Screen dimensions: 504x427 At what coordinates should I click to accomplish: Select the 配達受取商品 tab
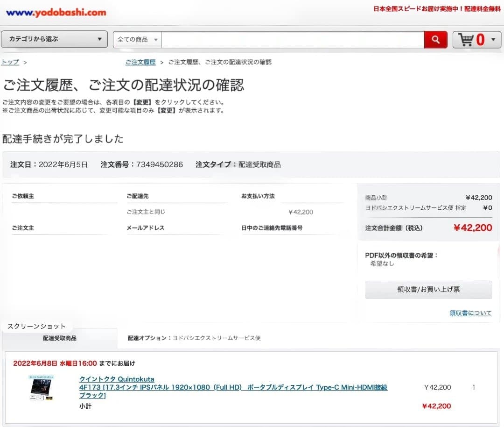(60, 338)
